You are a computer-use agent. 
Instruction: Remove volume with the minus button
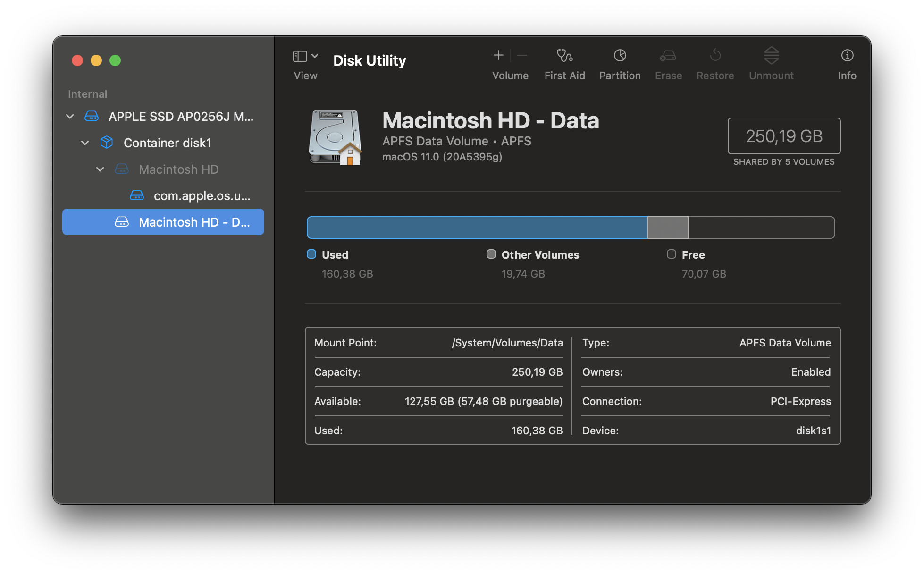click(x=522, y=56)
